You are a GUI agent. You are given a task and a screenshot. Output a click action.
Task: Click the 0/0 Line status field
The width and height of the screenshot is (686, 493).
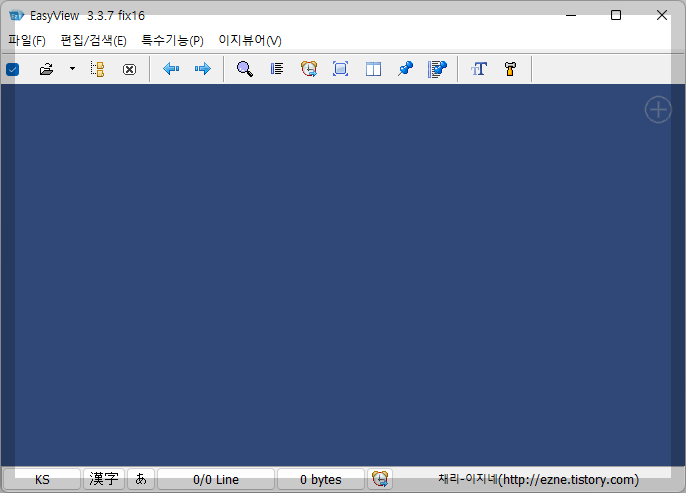[216, 479]
